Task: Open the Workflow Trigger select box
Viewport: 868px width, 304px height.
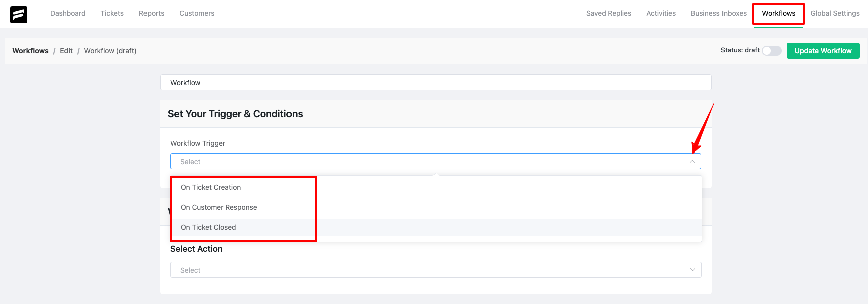Action: click(x=436, y=162)
